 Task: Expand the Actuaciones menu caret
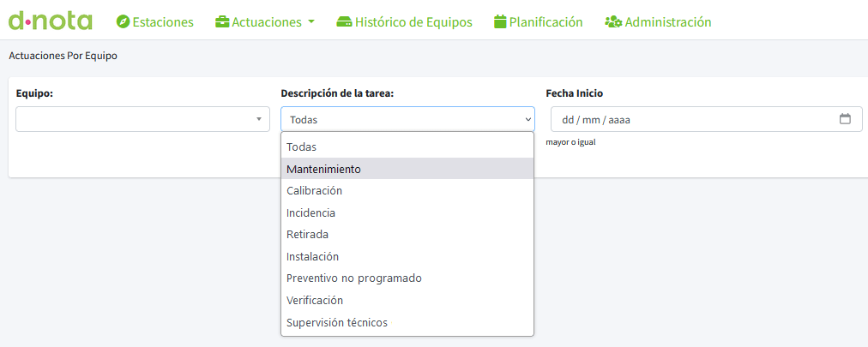310,22
